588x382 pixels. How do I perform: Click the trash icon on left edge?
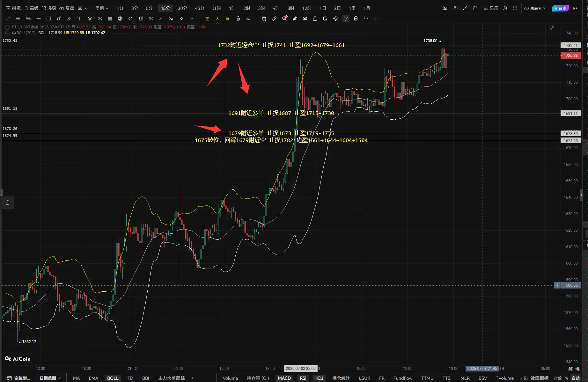click(x=8, y=203)
